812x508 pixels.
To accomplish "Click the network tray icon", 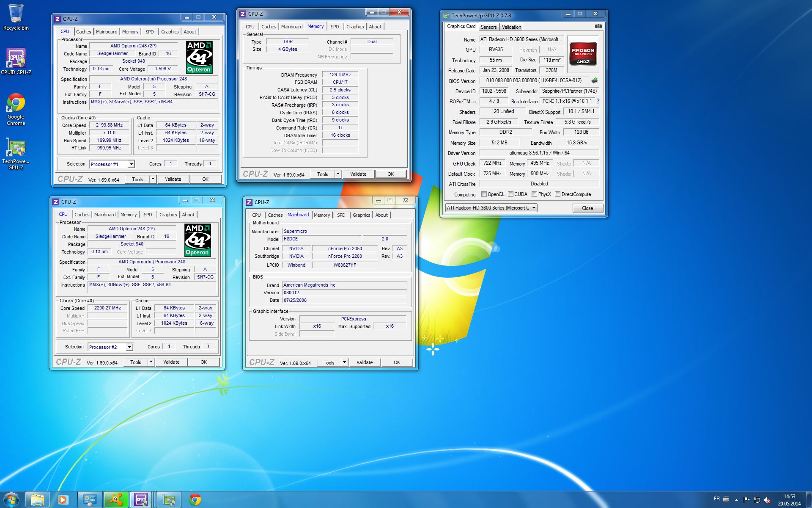I will tap(757, 500).
